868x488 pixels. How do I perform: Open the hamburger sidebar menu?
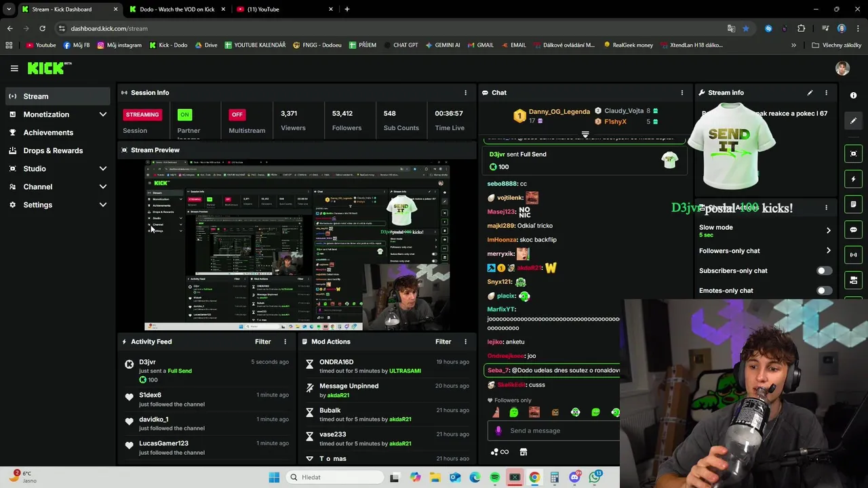[x=14, y=68]
